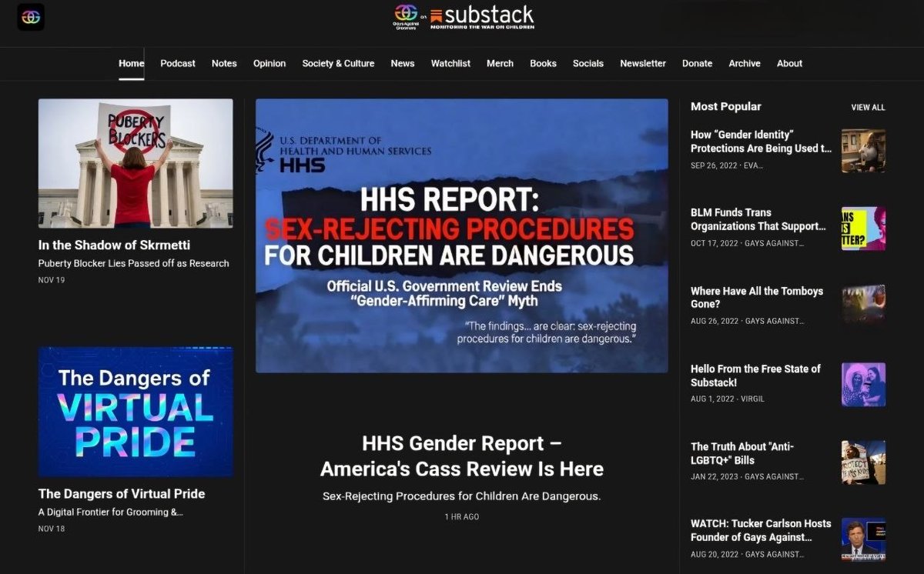This screenshot has width=924, height=574.
Task: Open the Dangers of Virtual Pride thumbnail image
Action: pyautogui.click(x=136, y=412)
